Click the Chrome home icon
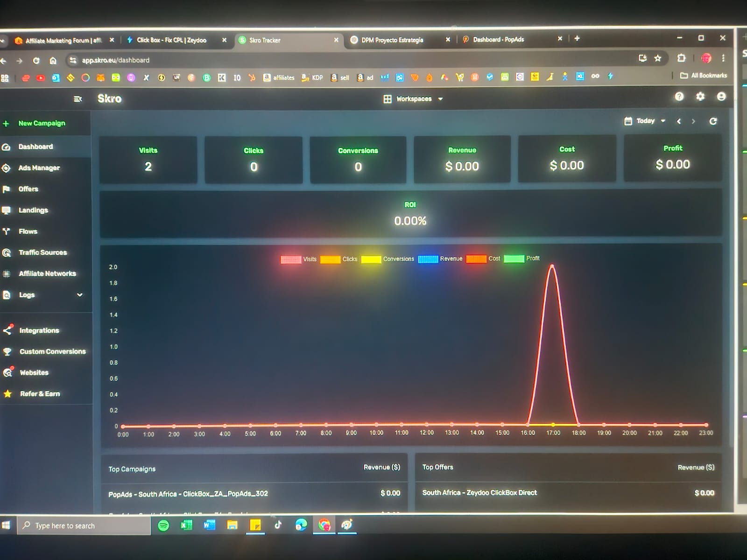Viewport: 747px width, 560px height. tap(53, 61)
